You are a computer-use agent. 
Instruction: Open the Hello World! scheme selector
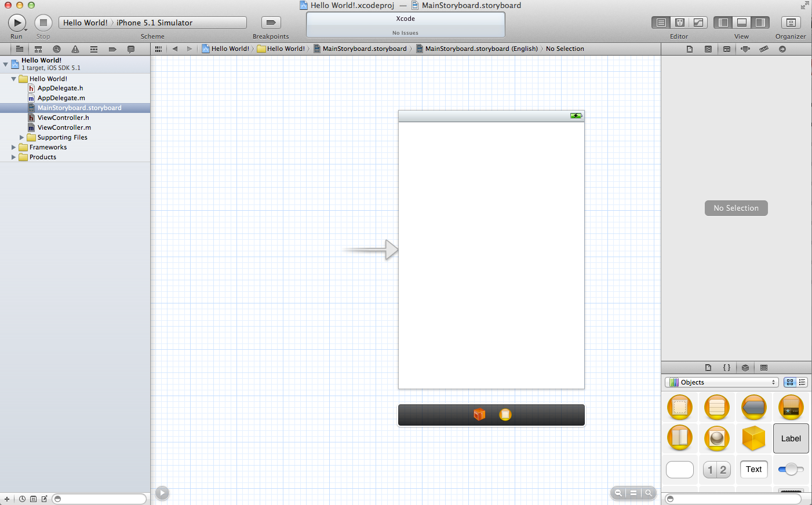[x=85, y=23]
